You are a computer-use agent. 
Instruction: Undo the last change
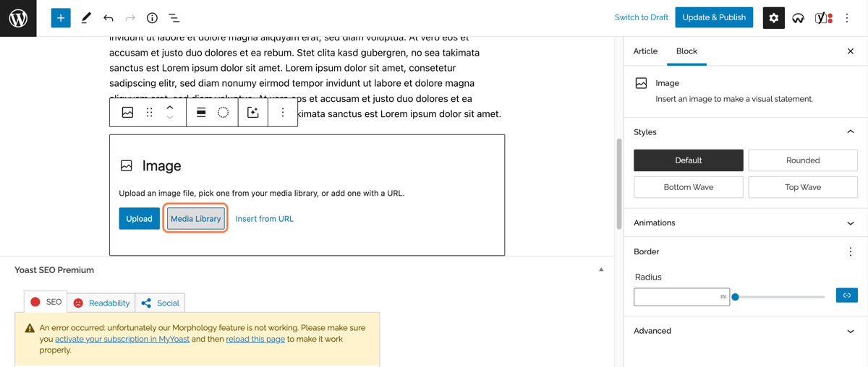[109, 18]
